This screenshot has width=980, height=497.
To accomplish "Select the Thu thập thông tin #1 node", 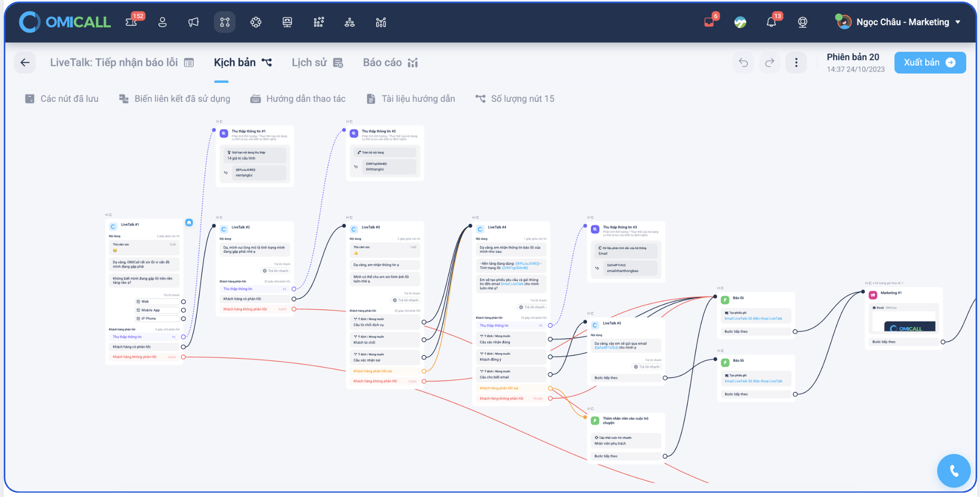I will tap(255, 156).
